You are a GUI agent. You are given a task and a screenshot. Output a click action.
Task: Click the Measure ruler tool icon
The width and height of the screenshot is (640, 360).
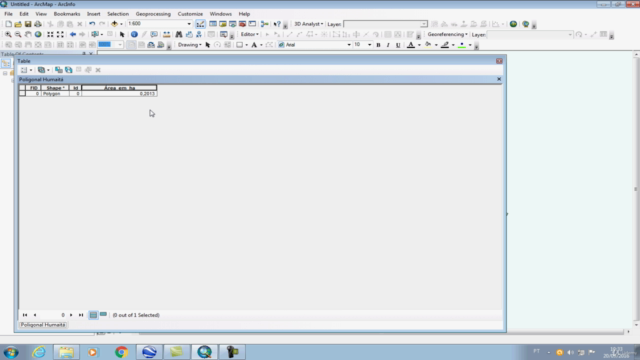[167, 35]
